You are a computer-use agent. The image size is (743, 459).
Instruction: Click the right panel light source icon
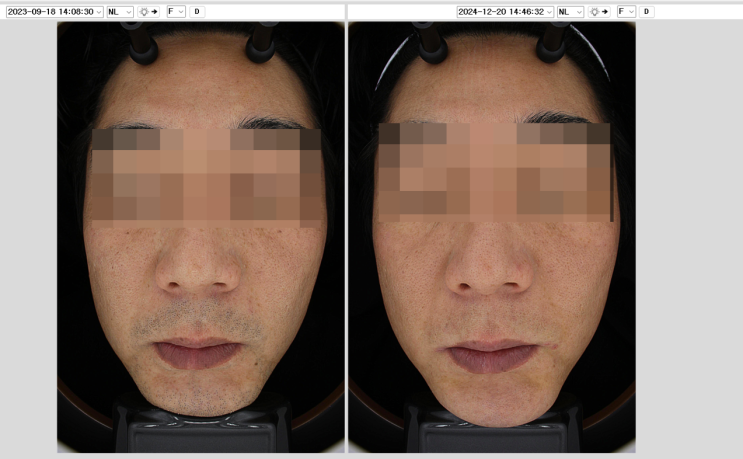click(x=599, y=12)
